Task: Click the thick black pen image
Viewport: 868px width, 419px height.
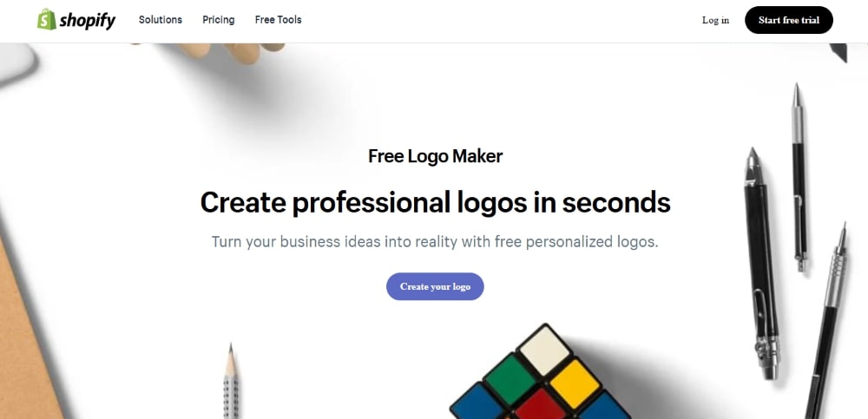Action: pyautogui.click(x=762, y=263)
